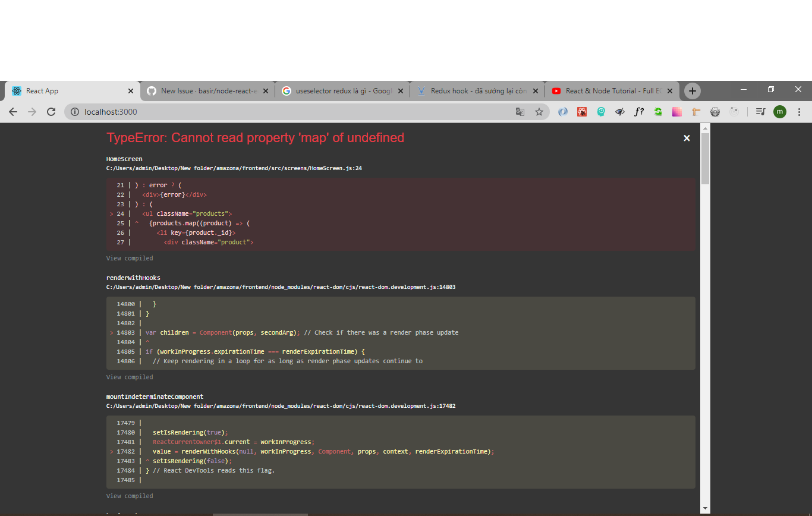Close the useselector redux Google tab

tap(400, 91)
